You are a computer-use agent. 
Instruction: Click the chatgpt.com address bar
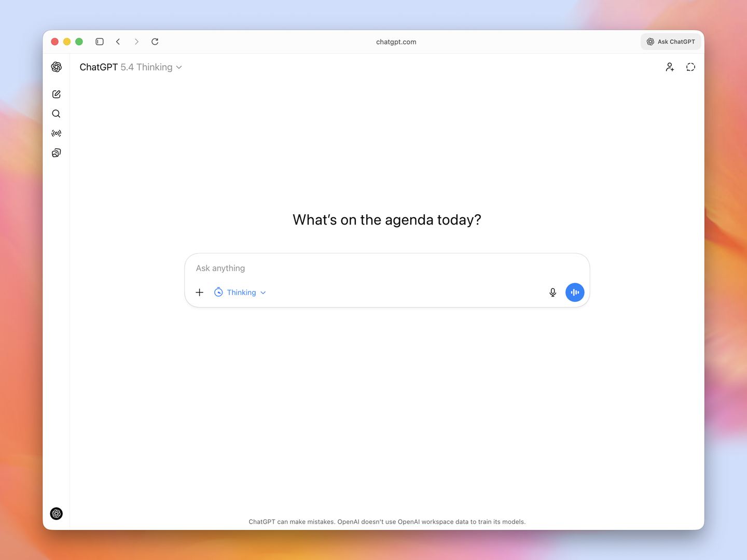pos(396,42)
